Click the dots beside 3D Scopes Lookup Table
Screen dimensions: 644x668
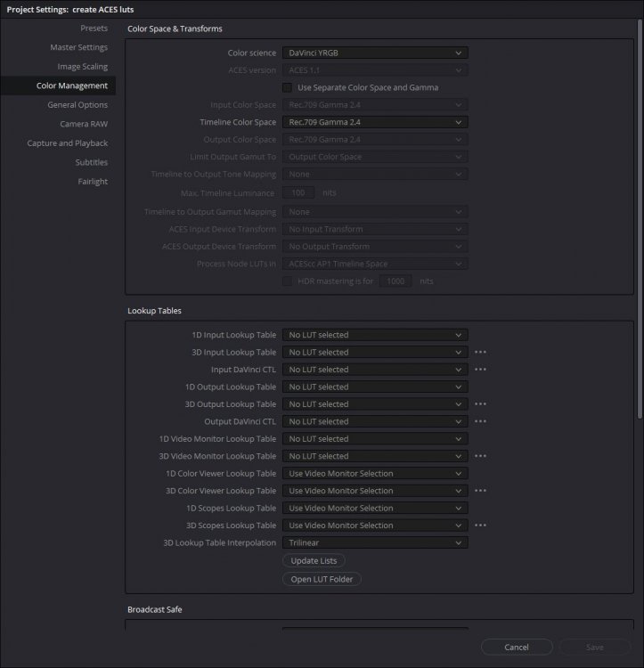click(x=480, y=525)
